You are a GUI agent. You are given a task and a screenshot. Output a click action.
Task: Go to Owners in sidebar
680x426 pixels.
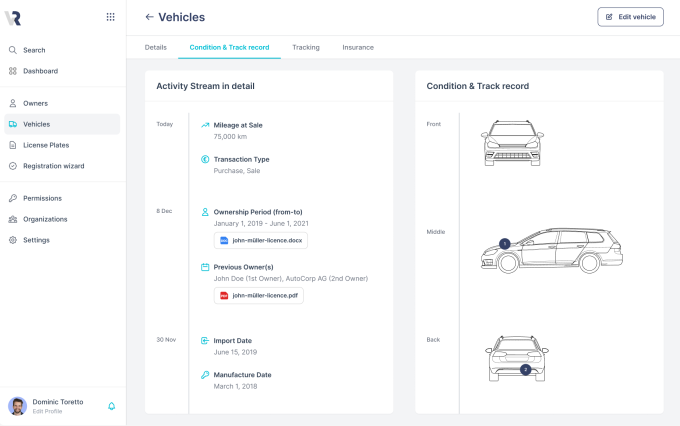click(x=35, y=103)
